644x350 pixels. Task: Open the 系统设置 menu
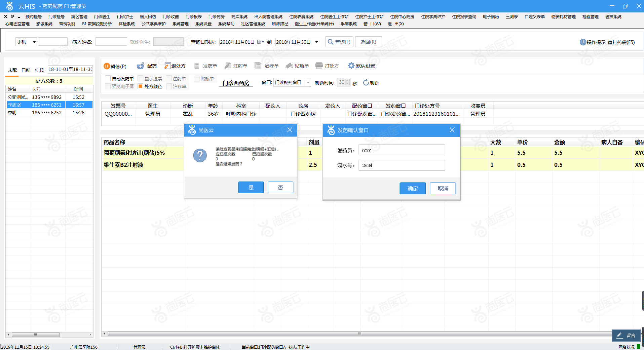[x=203, y=24]
